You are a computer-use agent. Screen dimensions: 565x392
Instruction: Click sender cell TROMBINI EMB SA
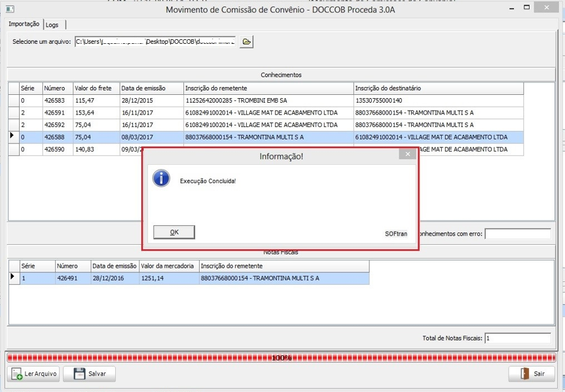[x=268, y=101]
